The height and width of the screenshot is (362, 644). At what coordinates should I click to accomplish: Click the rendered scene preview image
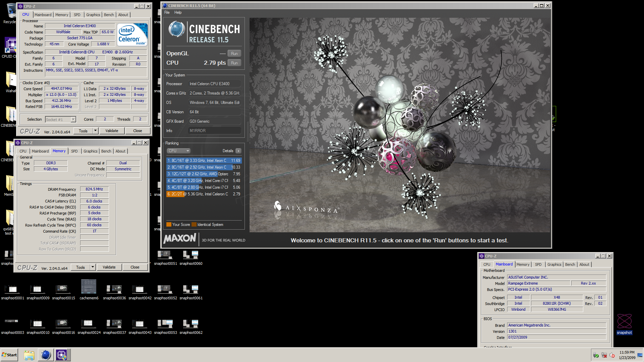pos(400,125)
